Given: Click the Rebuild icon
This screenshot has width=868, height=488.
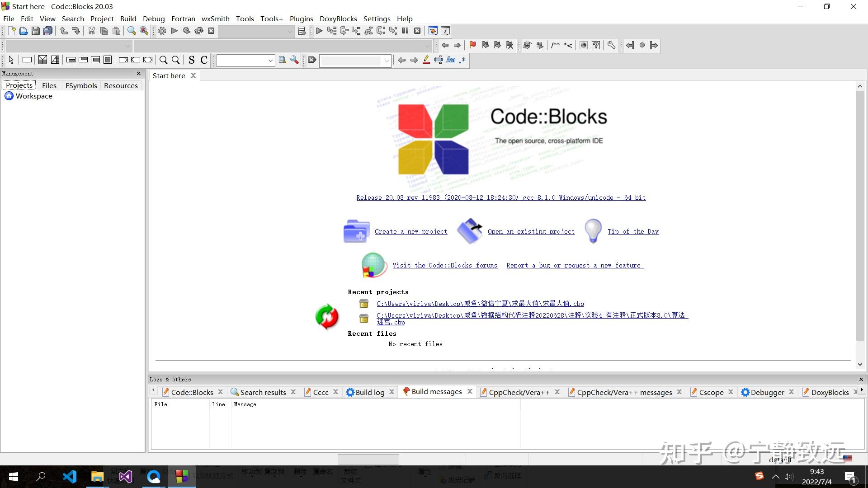Looking at the screenshot, I should coord(199,31).
